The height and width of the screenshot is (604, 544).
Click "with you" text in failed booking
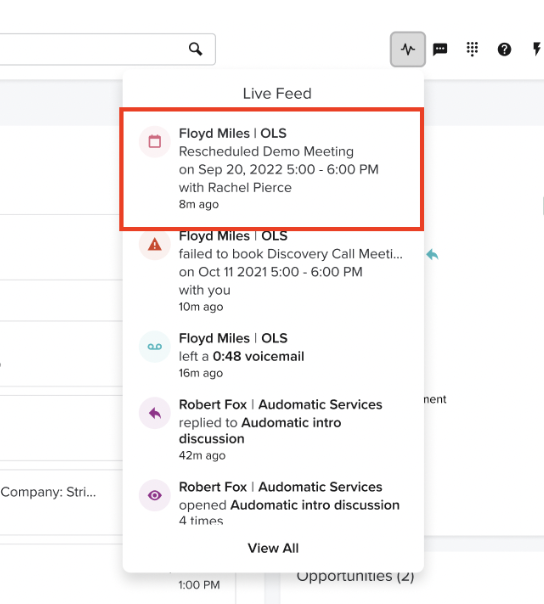coord(205,290)
